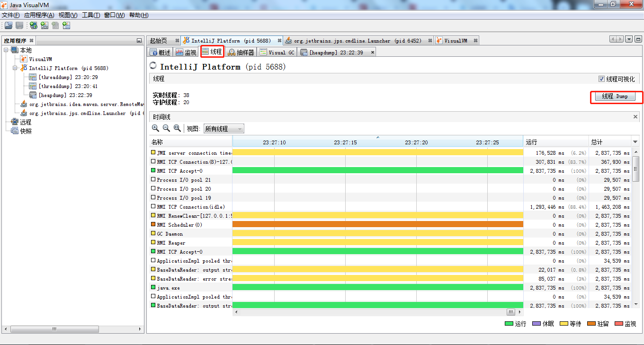Viewport: 644px width, 345px height.
Task: Collapse the 本地 tree node
Action: coord(6,50)
